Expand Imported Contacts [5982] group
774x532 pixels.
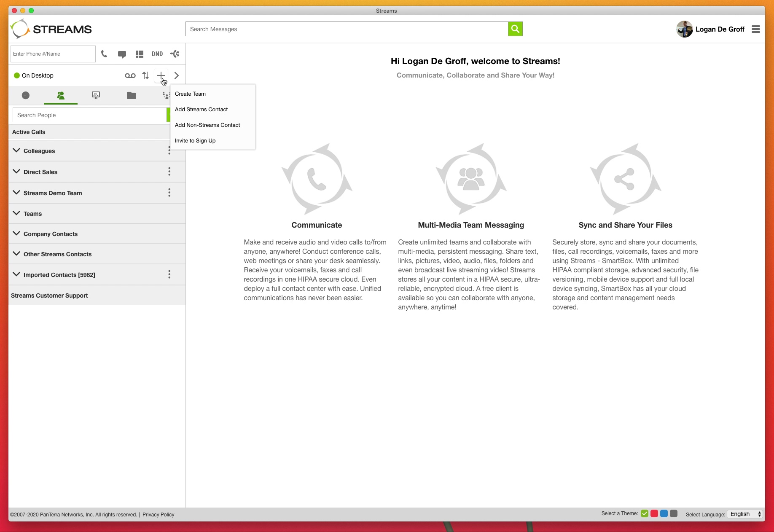[x=16, y=274]
